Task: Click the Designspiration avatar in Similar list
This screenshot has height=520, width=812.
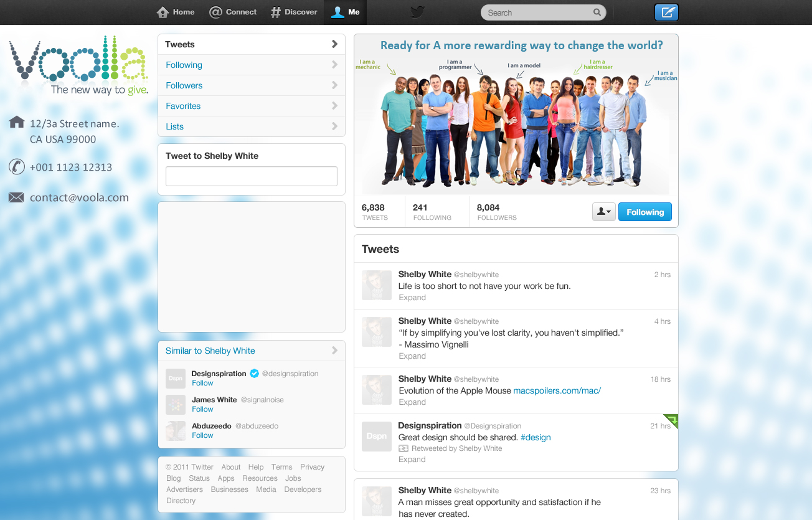Action: click(x=176, y=378)
